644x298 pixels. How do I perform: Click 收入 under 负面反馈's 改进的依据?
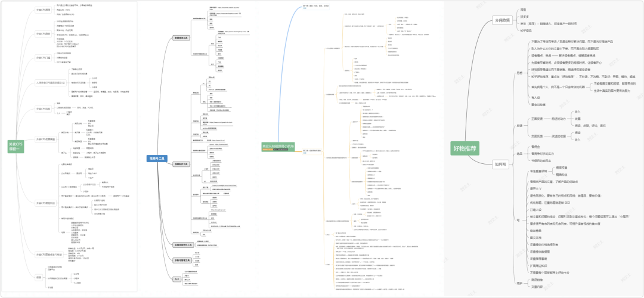[577, 139]
